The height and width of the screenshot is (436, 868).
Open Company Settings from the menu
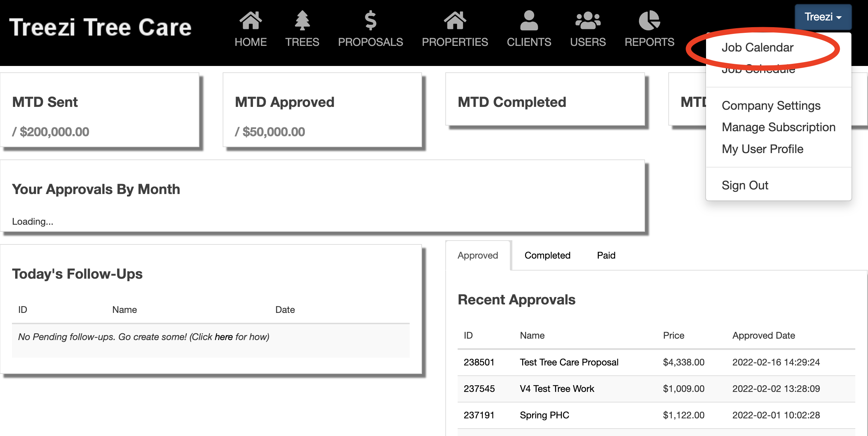pyautogui.click(x=771, y=105)
